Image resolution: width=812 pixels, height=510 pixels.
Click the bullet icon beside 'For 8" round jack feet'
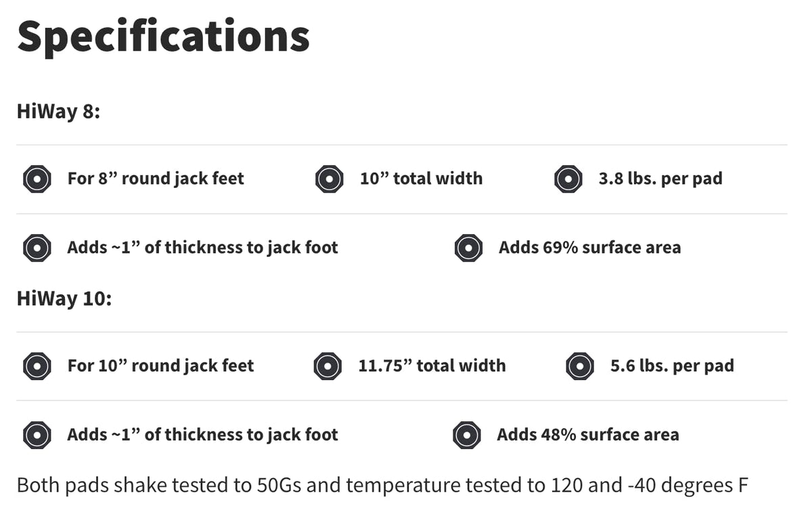pos(37,179)
